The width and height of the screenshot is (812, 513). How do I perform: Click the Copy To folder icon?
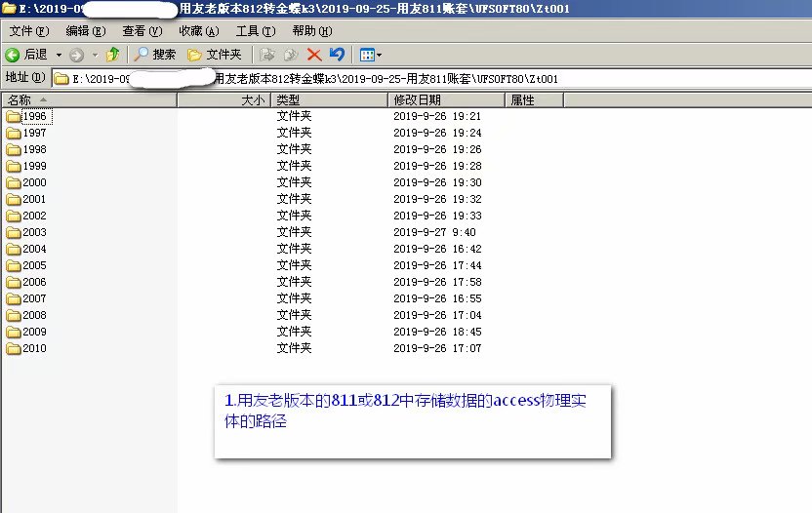point(290,55)
